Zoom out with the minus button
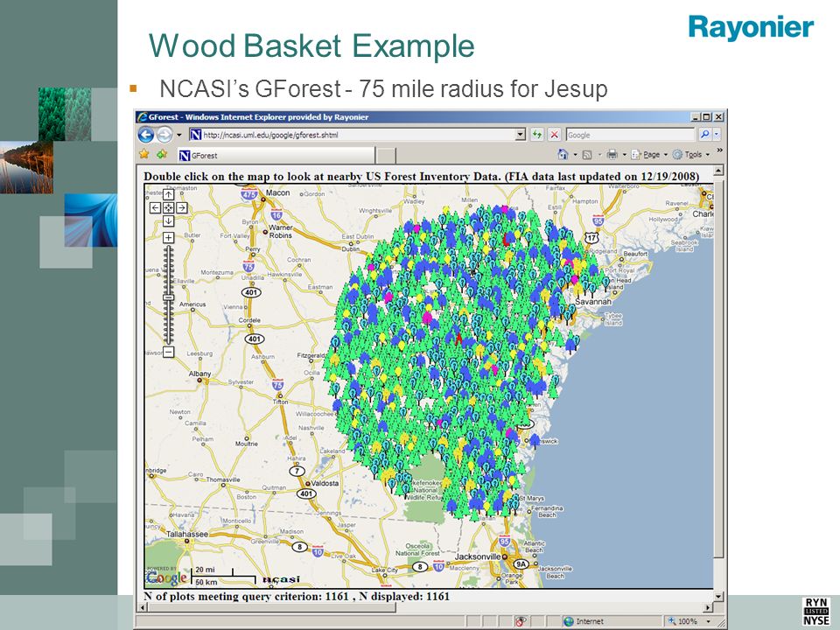Screen dimensions: 840x630 168,352
